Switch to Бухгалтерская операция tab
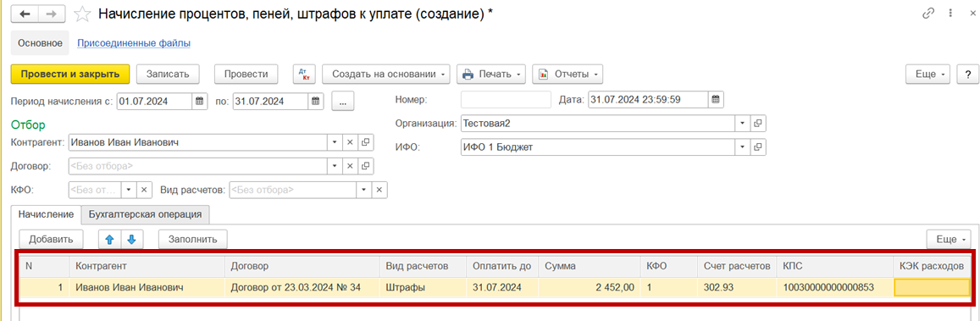 tap(145, 214)
